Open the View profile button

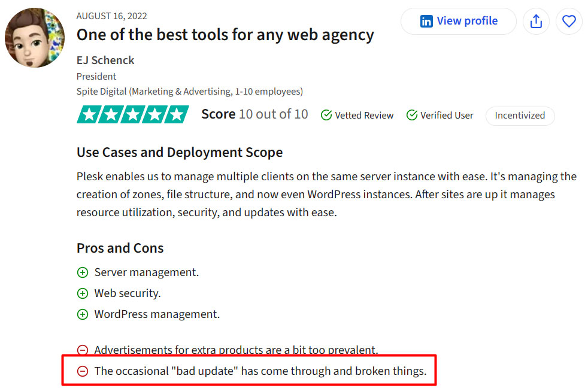459,22
